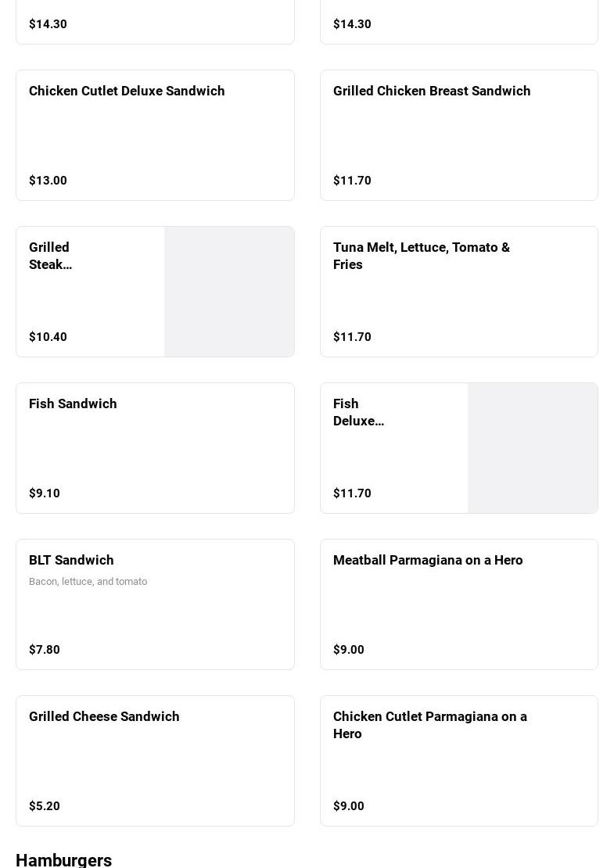Viewport: 614px width, 868px height.
Task: Click the $9.10 Fish Sandwich price
Action: click(45, 493)
